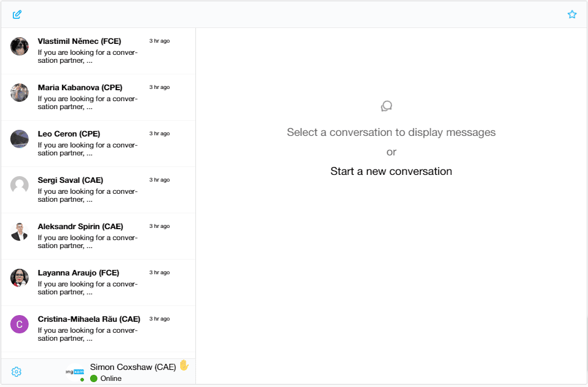Click Vlastimil Němec's avatar photo

coord(19,46)
